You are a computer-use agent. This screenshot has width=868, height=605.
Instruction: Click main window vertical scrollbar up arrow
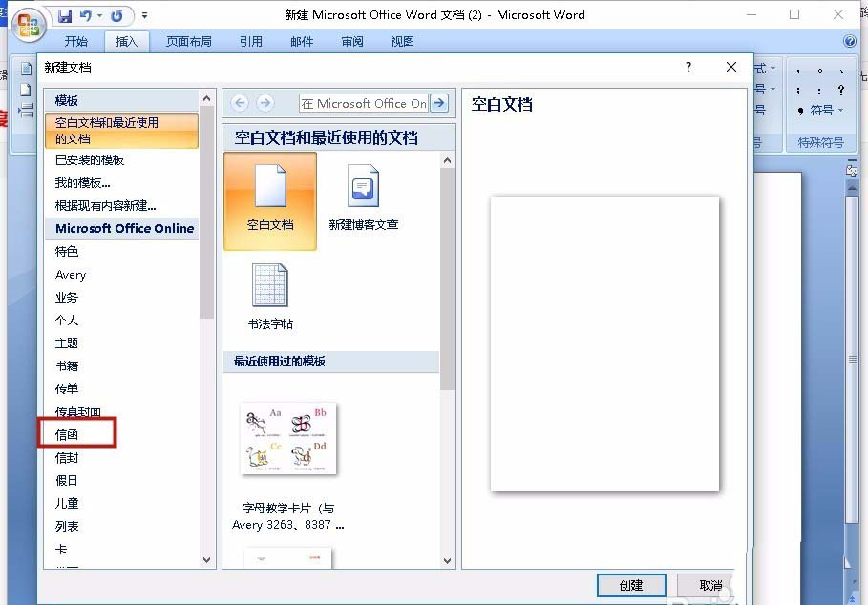[853, 188]
